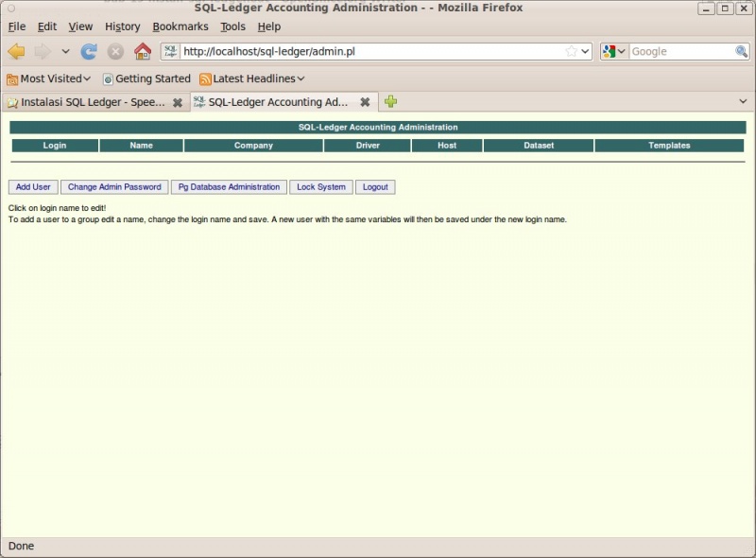Viewport: 756px width, 558px height.
Task: Open the Home page icon
Action: tap(140, 51)
